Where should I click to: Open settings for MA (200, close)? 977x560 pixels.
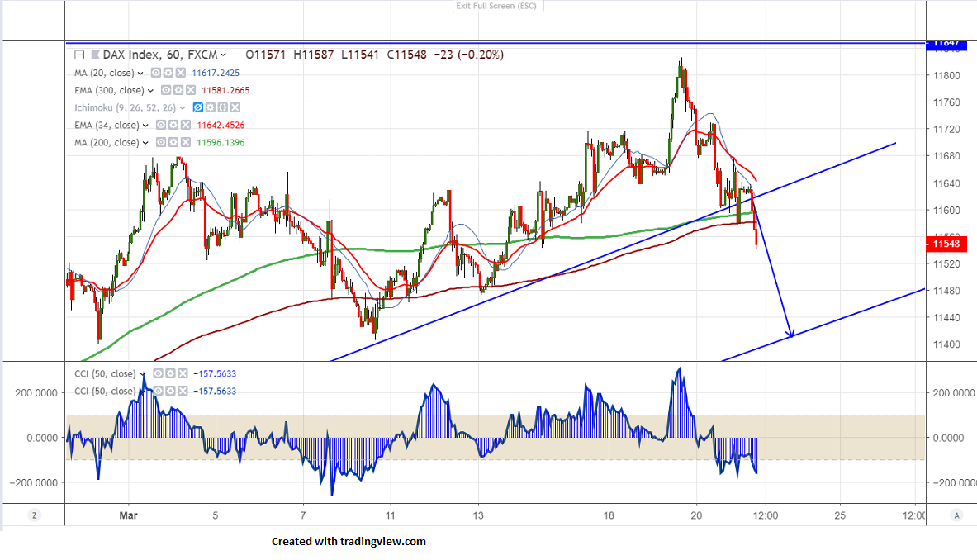[x=173, y=143]
